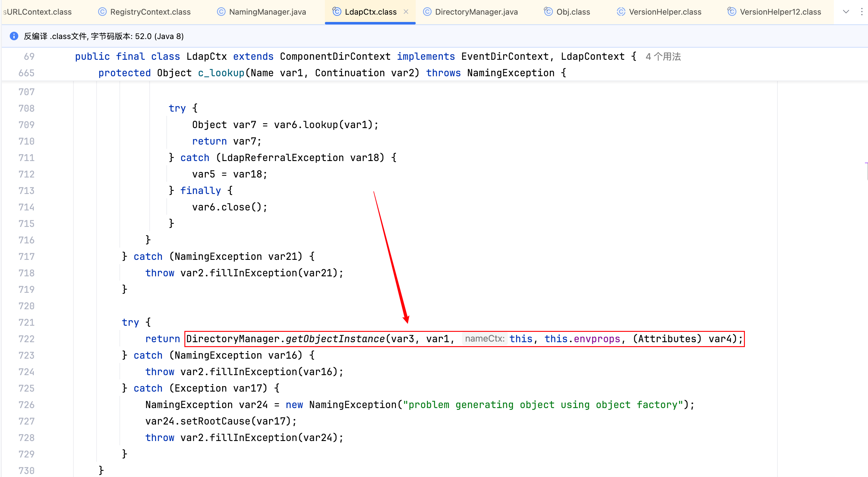Click the VersionHelper.class tab icon

point(621,12)
